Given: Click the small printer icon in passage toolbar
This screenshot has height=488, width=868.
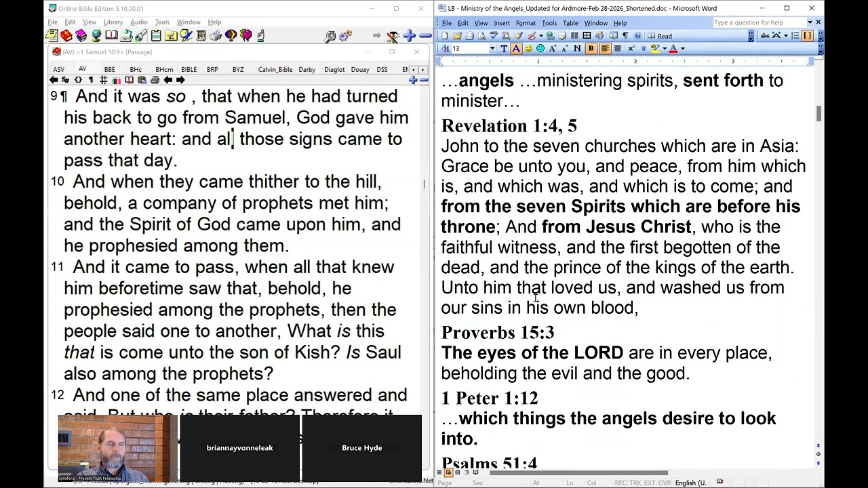Looking at the screenshot, I should click(155, 80).
